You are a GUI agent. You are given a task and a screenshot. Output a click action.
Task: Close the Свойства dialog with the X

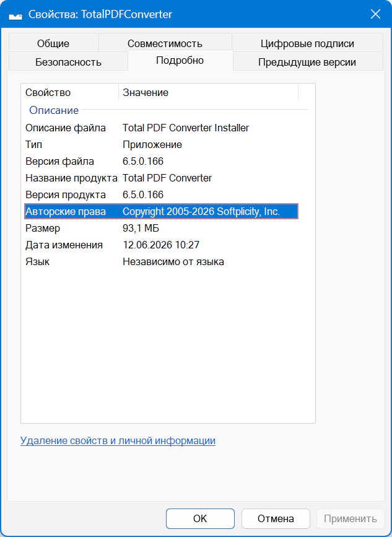(x=375, y=14)
